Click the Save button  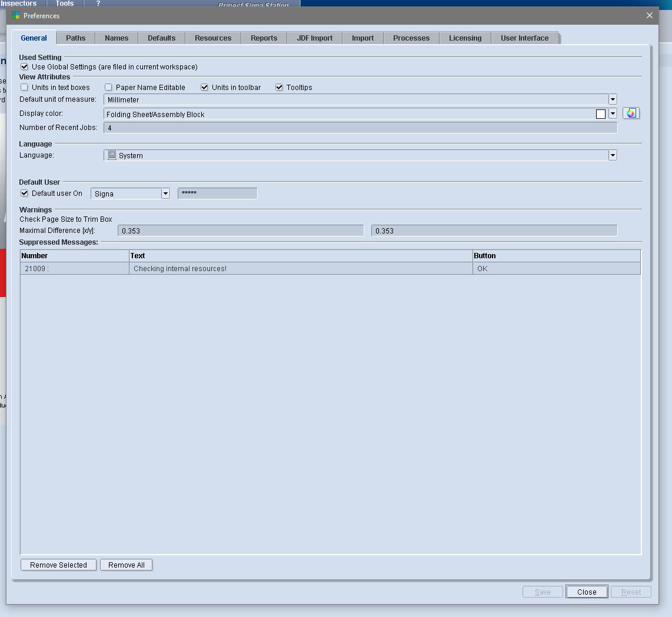tap(543, 592)
